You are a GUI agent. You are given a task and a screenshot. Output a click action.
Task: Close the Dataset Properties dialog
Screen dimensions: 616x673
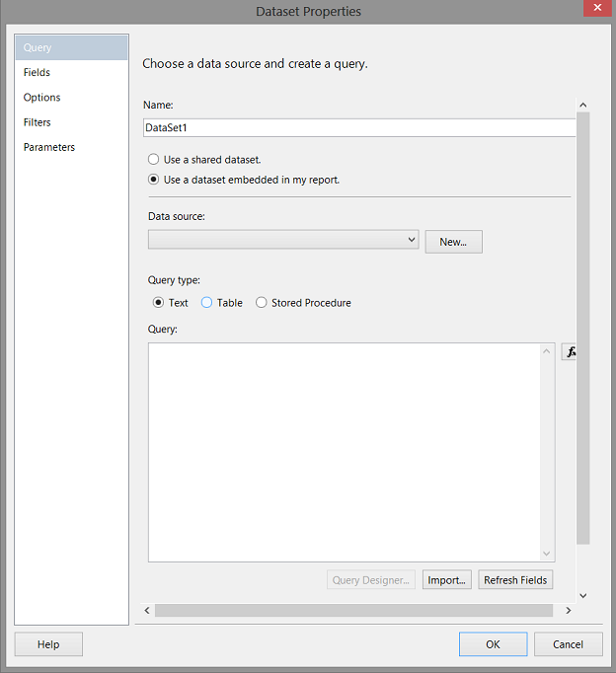coord(597,8)
